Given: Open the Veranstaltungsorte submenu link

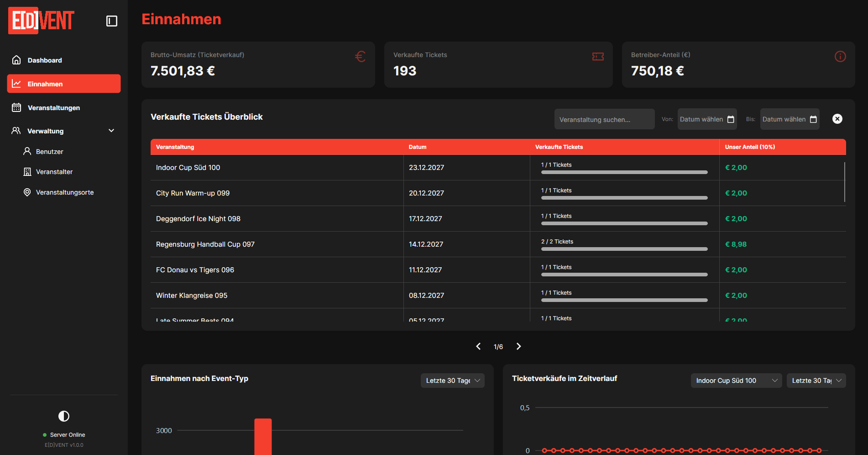Looking at the screenshot, I should point(64,192).
